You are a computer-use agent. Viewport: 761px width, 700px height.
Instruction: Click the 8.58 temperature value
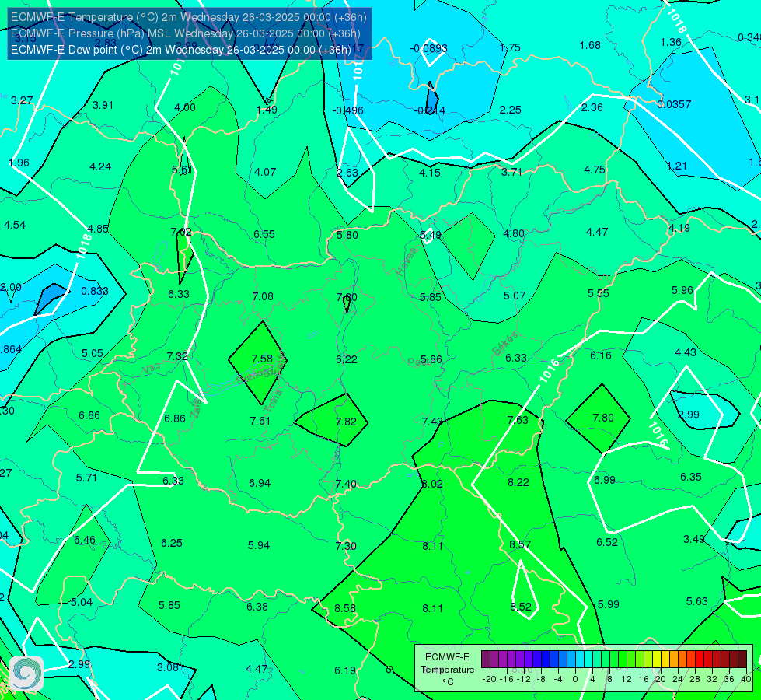pos(345,608)
